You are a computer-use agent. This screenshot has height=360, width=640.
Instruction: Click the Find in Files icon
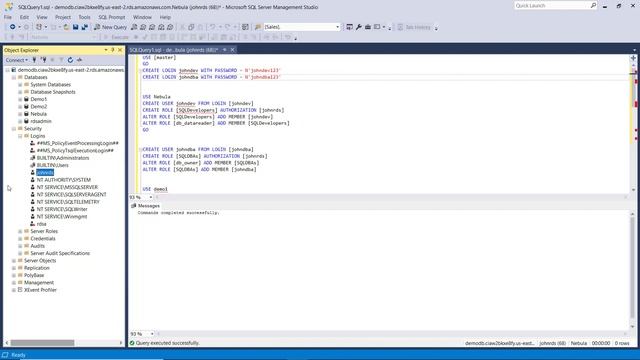[x=258, y=27]
